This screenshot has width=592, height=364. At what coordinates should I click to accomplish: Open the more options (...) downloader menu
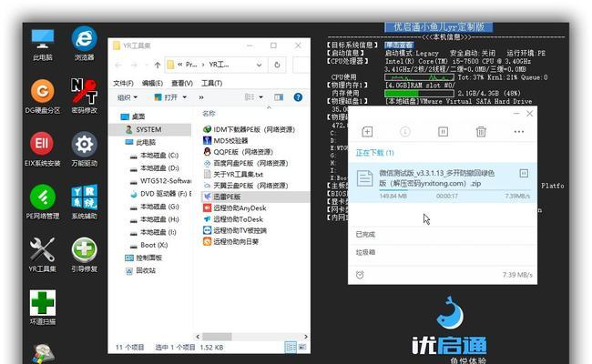click(x=519, y=132)
